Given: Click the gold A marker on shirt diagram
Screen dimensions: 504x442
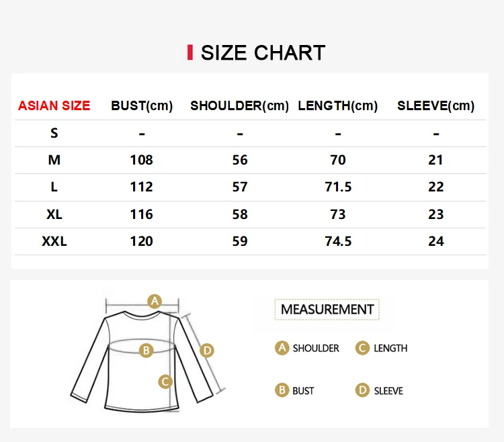Looking at the screenshot, I should pos(155,302).
